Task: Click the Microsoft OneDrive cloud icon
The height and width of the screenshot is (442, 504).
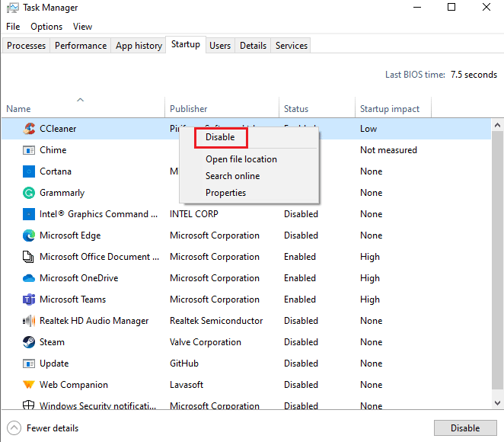Action: click(29, 278)
